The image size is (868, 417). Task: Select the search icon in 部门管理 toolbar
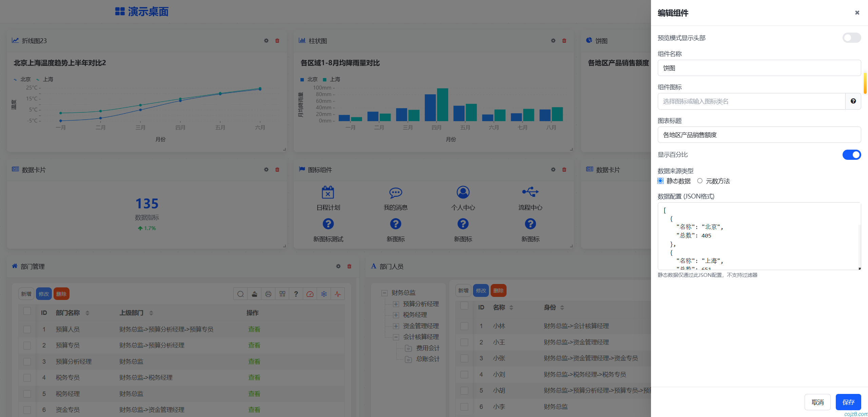click(240, 294)
